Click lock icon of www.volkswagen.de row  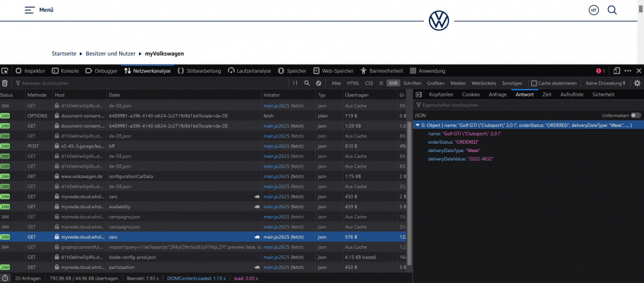pyautogui.click(x=57, y=176)
